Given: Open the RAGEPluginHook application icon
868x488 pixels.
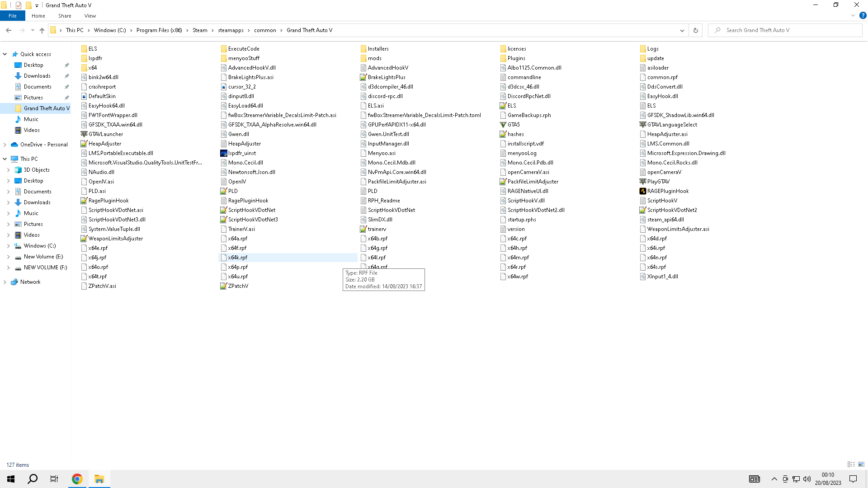Looking at the screenshot, I should (x=643, y=191).
